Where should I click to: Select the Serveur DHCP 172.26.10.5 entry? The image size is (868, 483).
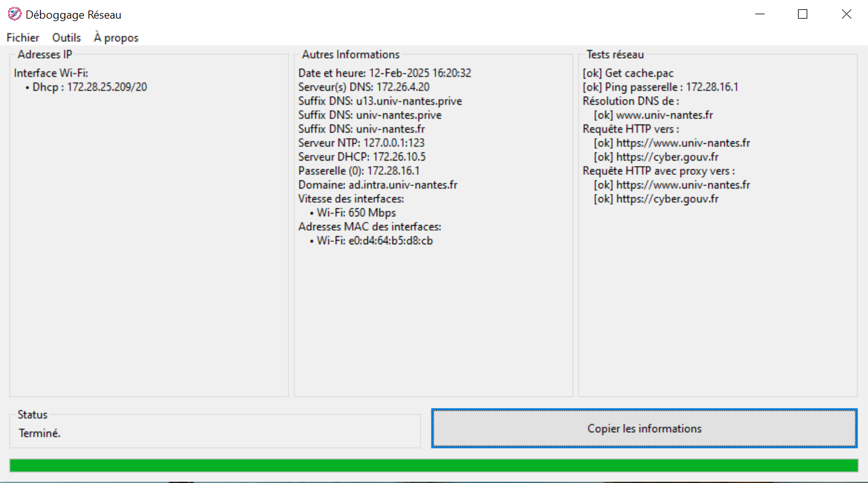pyautogui.click(x=362, y=157)
